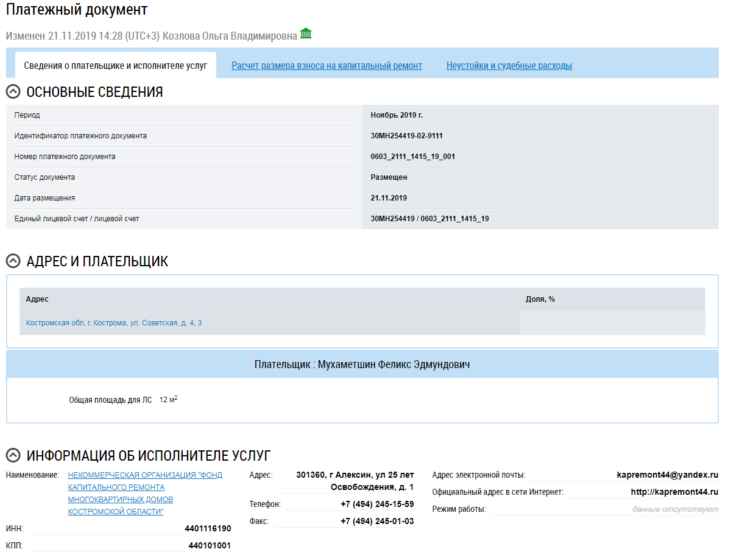Click the green bank building icon
The height and width of the screenshot is (560, 731).
(x=306, y=34)
